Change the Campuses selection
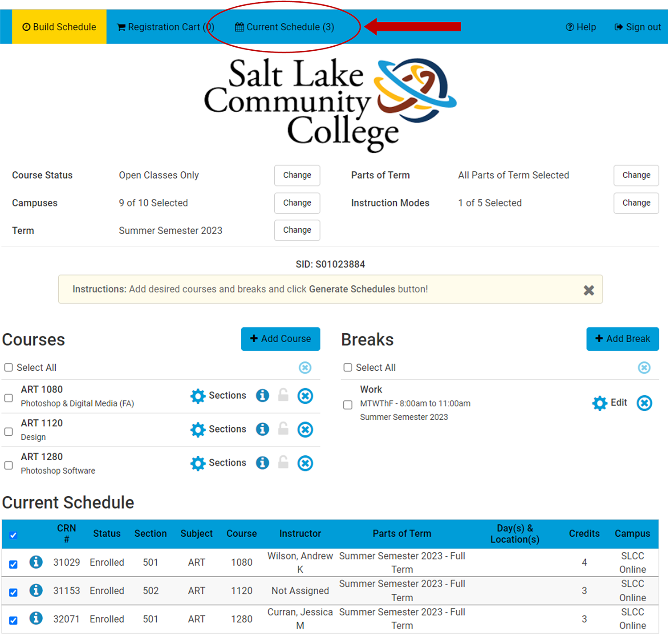670x644 pixels. [297, 203]
